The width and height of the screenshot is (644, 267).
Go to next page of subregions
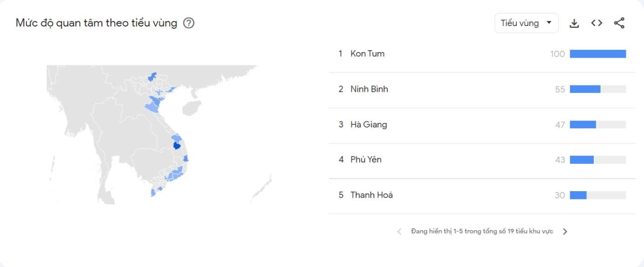565,232
